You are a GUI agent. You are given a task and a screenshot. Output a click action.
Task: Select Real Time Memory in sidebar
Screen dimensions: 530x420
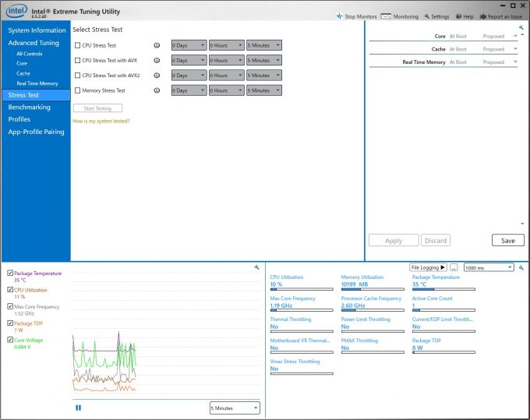37,83
